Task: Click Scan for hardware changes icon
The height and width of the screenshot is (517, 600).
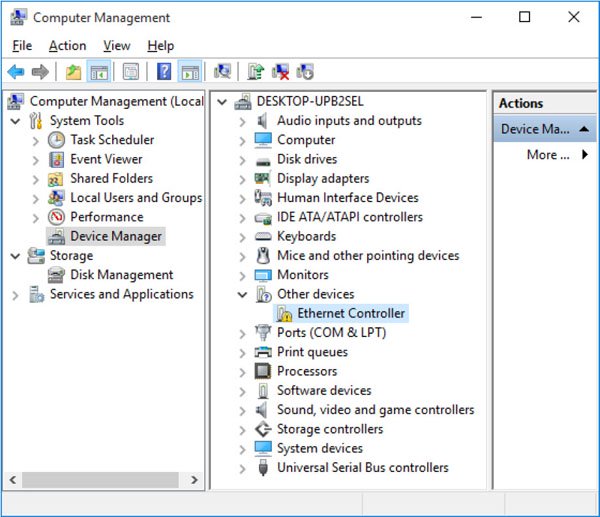Action: coord(222,72)
